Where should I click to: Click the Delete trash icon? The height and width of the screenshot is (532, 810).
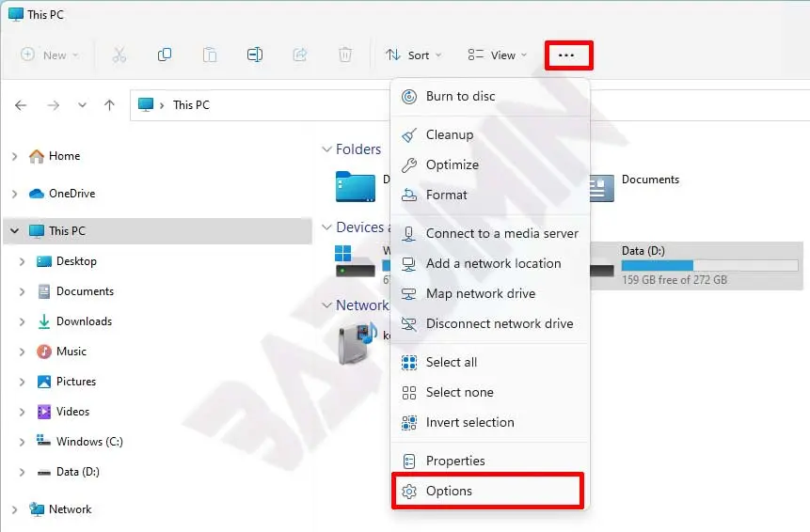[345, 55]
